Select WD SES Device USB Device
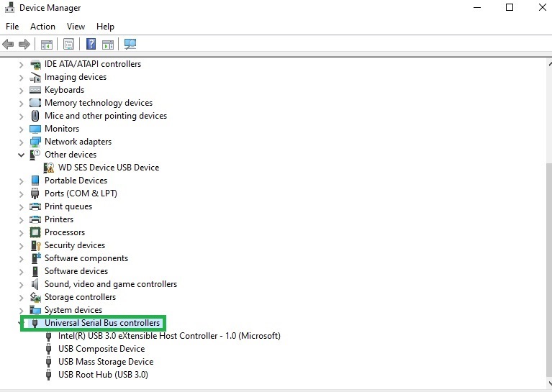This screenshot has width=552, height=392. click(x=109, y=168)
